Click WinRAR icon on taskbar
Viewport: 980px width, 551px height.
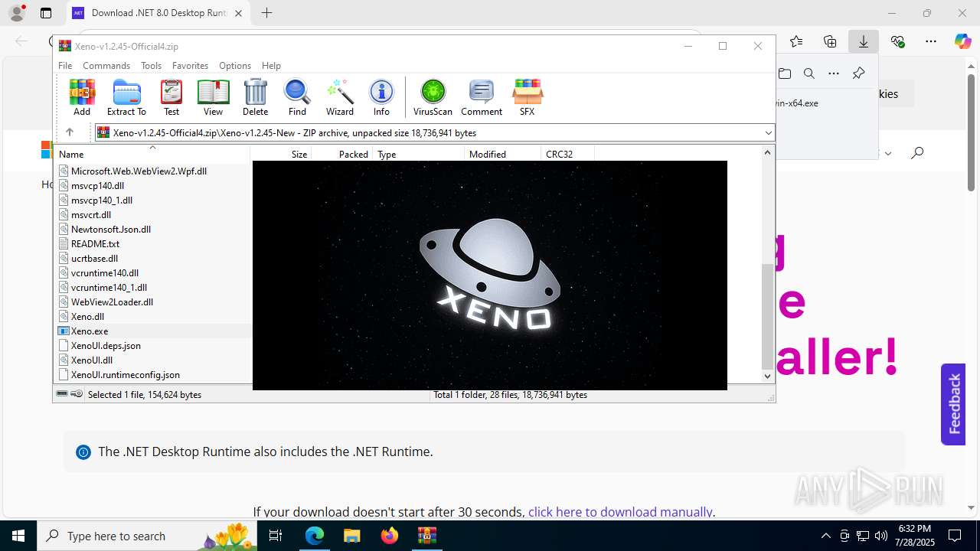pyautogui.click(x=426, y=536)
